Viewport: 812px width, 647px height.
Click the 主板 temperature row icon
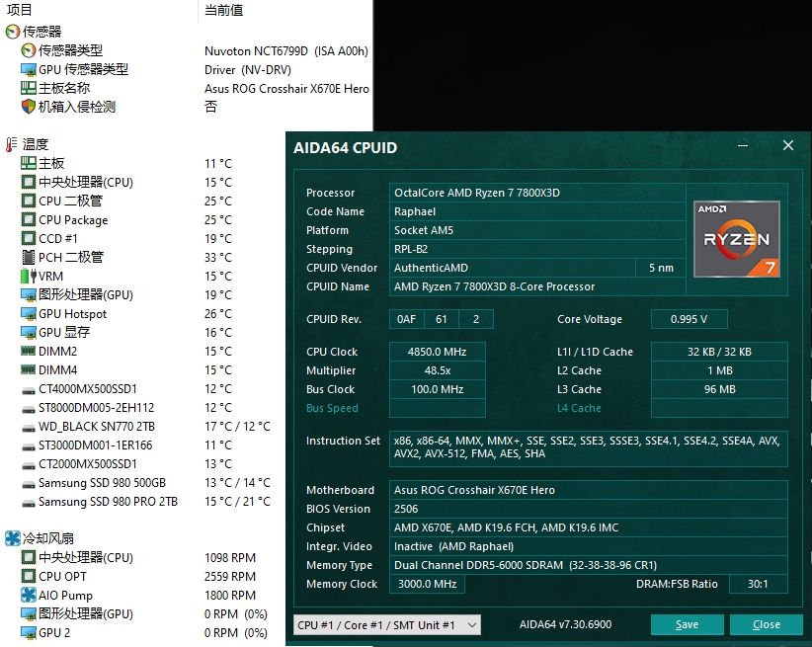29,163
